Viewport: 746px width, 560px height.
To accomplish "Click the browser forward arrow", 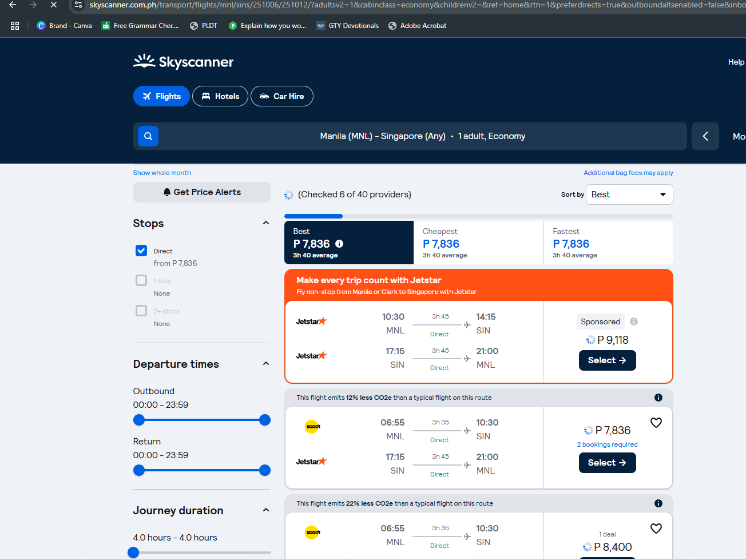I will [33, 5].
